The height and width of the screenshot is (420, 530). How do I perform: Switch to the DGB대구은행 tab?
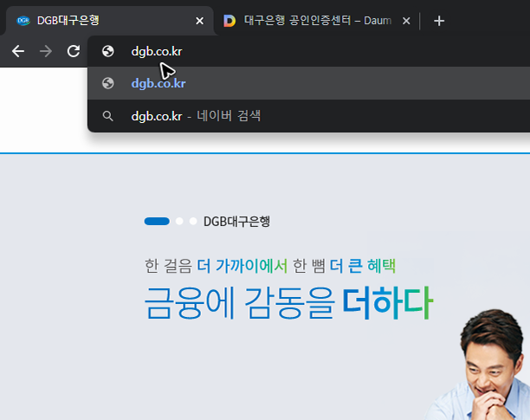click(110, 21)
